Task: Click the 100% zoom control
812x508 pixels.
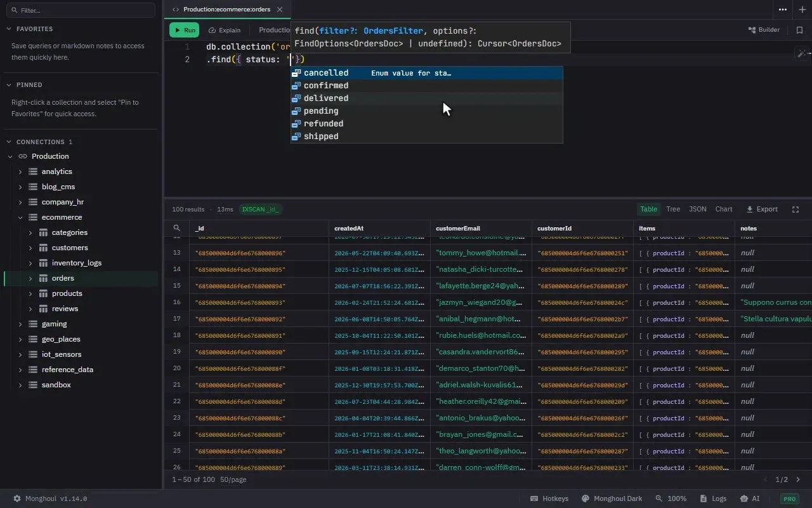Action: 671,498
